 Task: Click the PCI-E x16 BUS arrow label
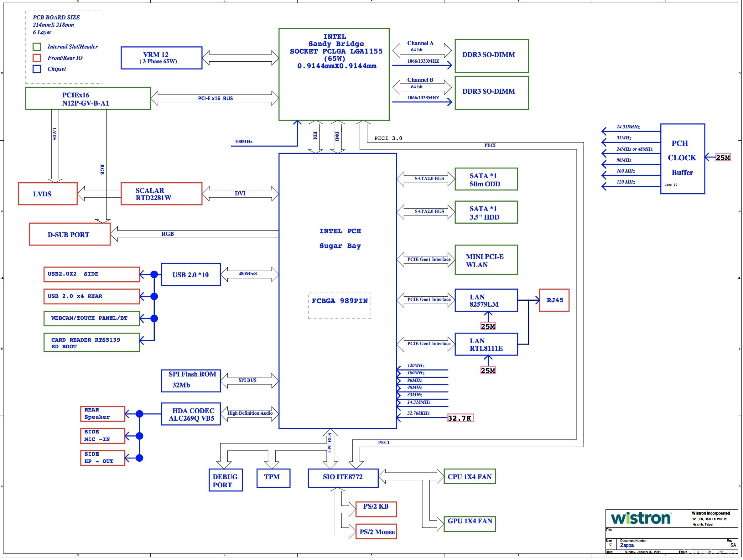pos(215,98)
